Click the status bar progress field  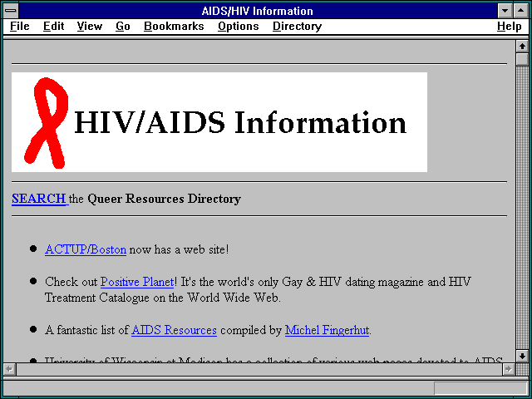(480, 387)
